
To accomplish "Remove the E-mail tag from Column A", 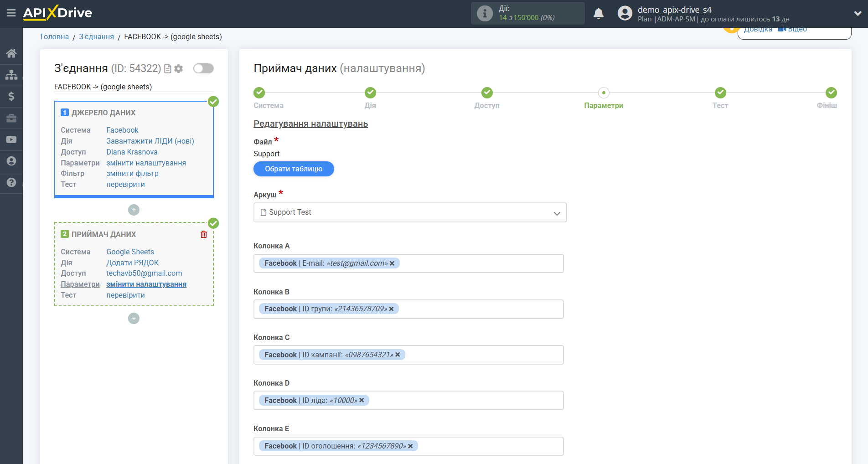I will (392, 263).
